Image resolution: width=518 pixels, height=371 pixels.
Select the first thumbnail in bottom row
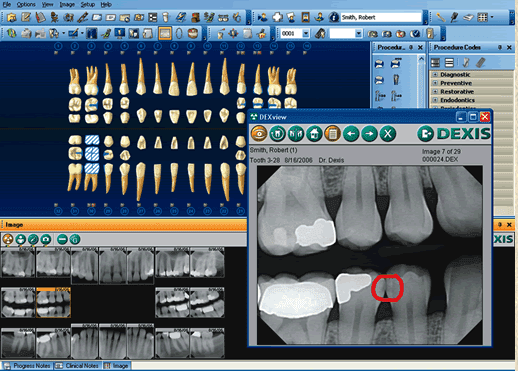click(18, 343)
